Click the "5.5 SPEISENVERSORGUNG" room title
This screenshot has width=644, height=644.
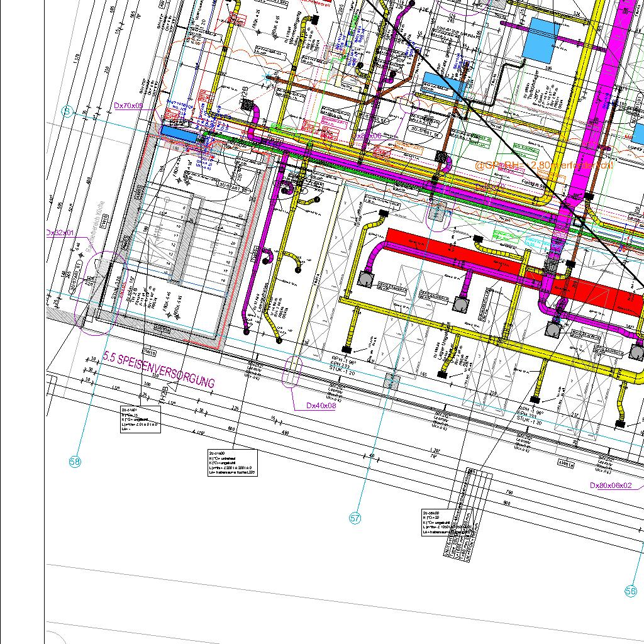[158, 370]
